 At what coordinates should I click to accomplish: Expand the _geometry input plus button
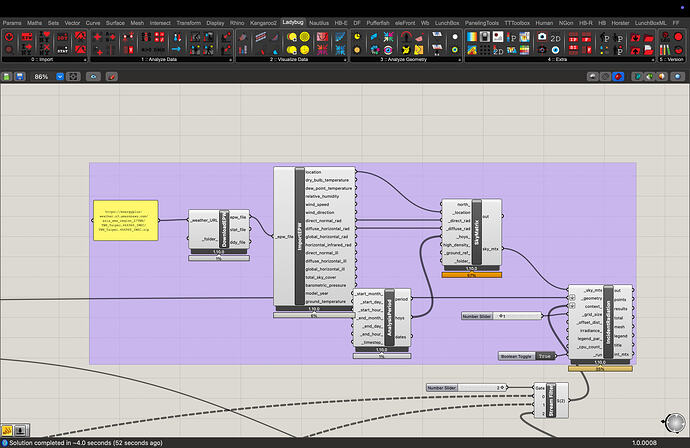(573, 298)
